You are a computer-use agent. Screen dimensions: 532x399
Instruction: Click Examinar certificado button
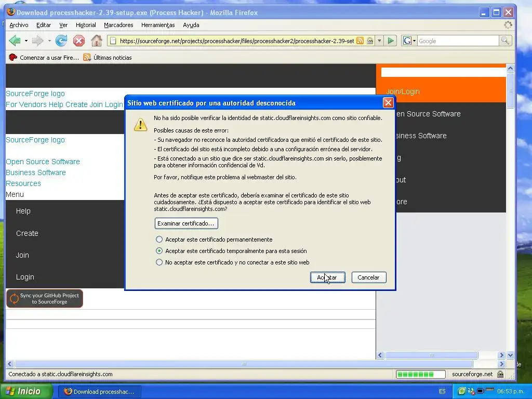pos(186,223)
